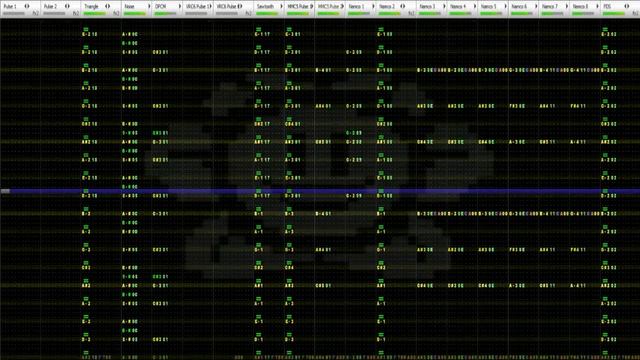Click the fx2 label under Namco 2
The width and height of the screenshot is (640, 360).
click(411, 13)
